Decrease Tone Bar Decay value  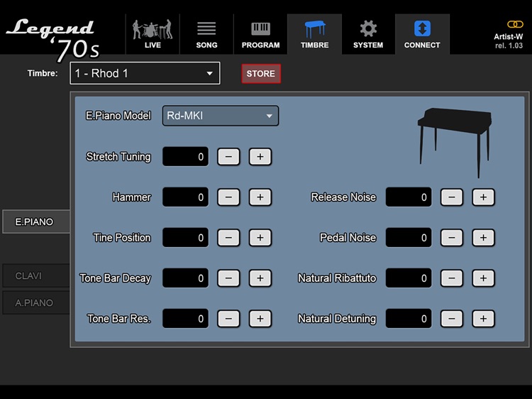pos(228,278)
